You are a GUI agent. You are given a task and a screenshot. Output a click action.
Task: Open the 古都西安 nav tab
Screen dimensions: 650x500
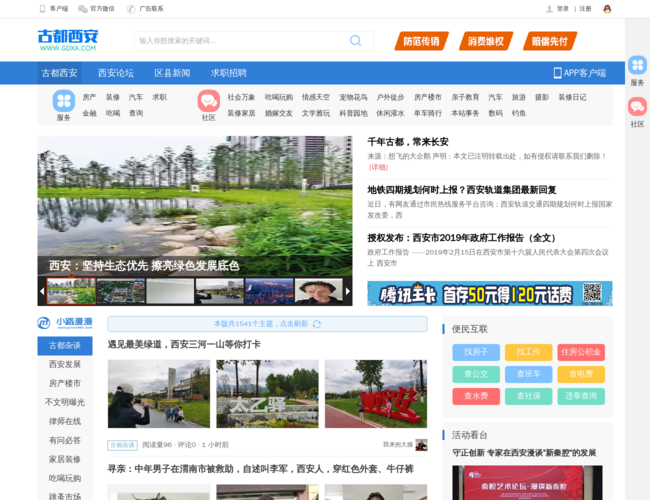point(59,73)
